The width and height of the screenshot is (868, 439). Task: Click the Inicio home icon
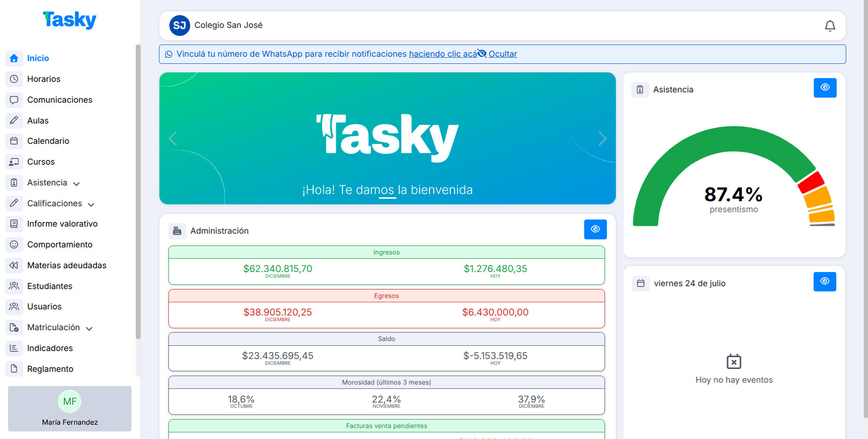(14, 58)
